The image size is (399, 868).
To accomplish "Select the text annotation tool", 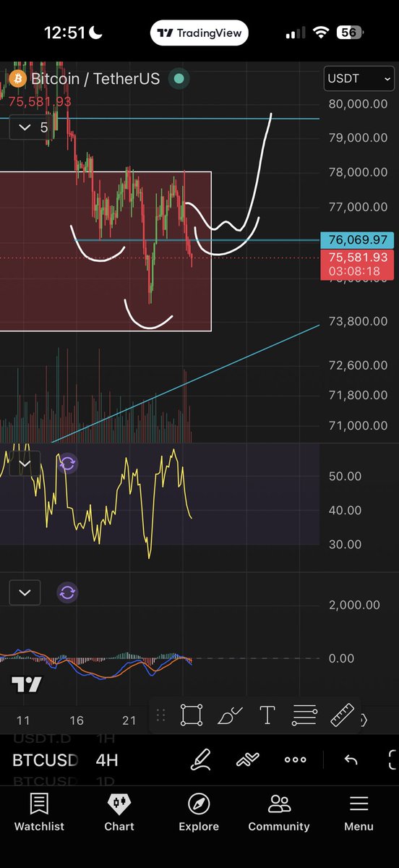I will coord(267,715).
